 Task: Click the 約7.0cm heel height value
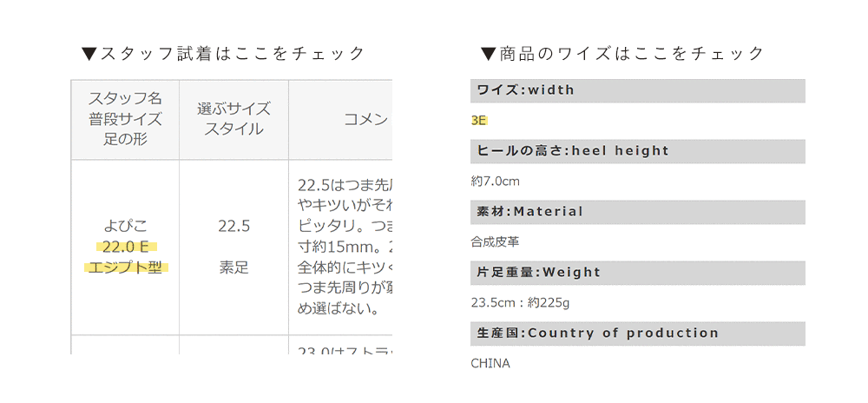(x=496, y=182)
